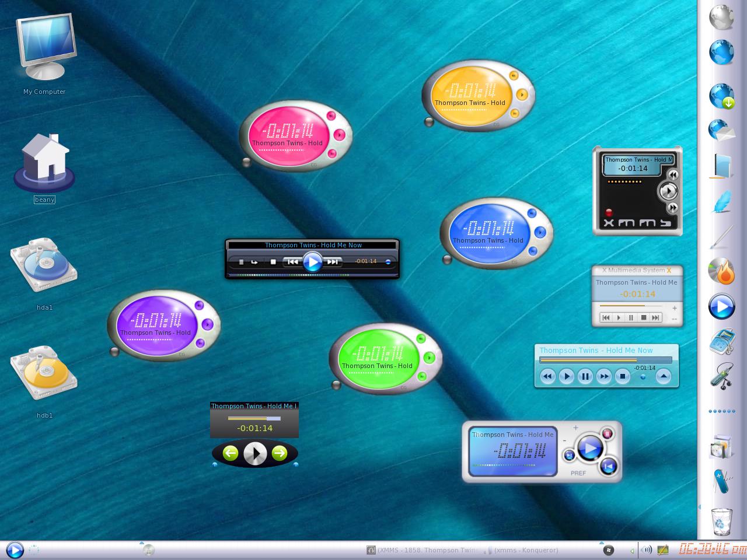The height and width of the screenshot is (560, 747).
Task: Click bottom small button on pink oval player
Action: 332,154
